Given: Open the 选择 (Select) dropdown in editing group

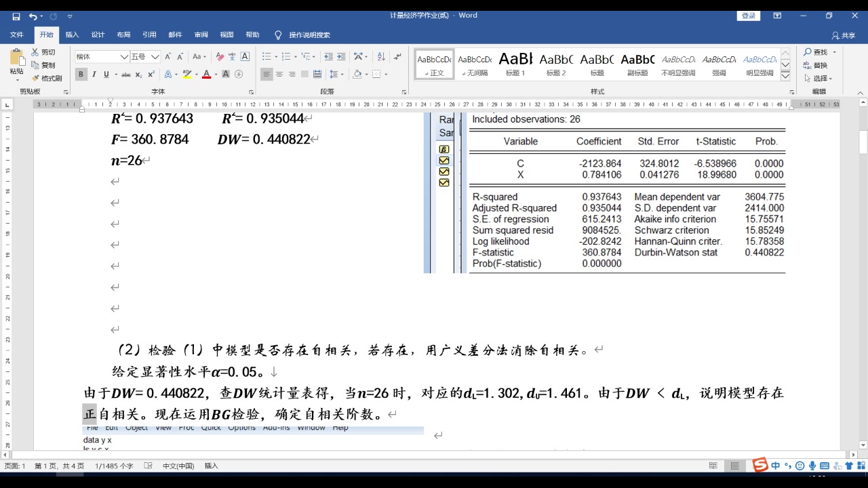Looking at the screenshot, I should click(818, 78).
